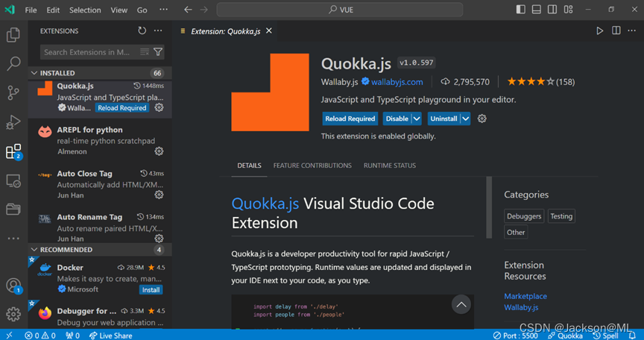
Task: Open the Search view in activity bar
Action: coord(13,63)
